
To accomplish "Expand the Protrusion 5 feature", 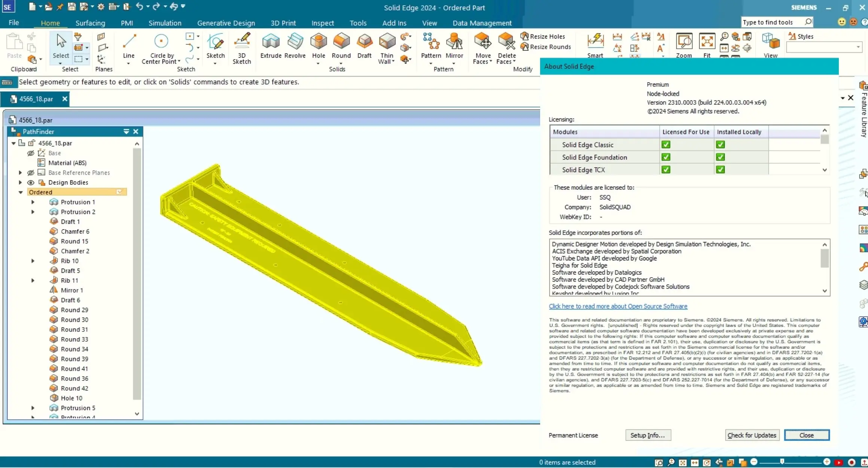I will click(x=33, y=408).
